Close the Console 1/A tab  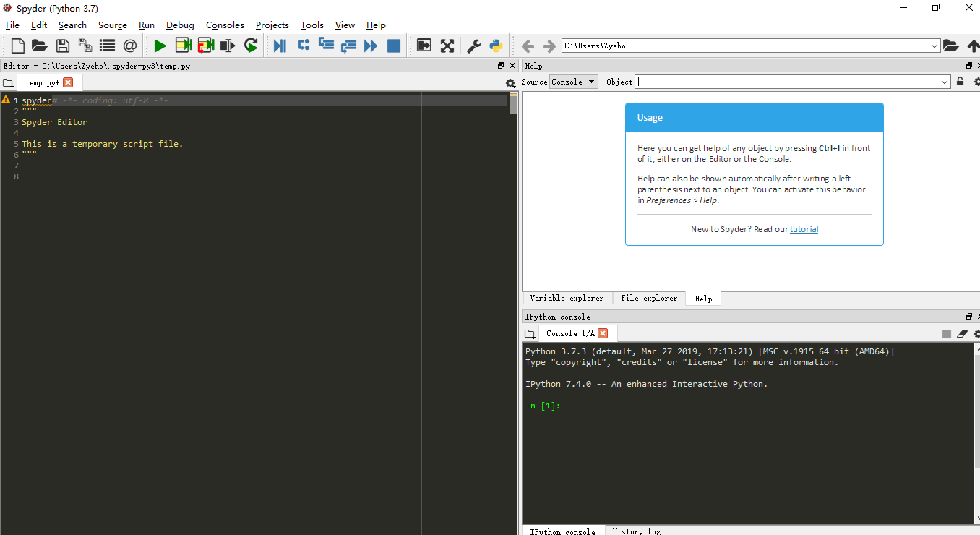point(603,333)
